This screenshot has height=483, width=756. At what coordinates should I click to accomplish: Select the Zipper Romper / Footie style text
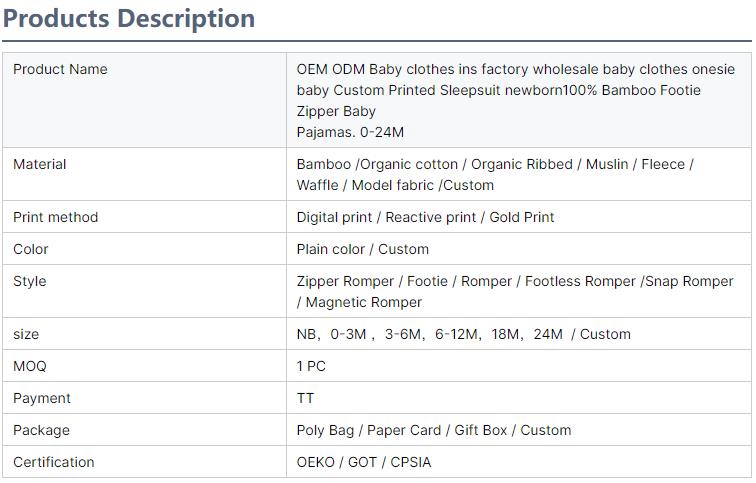[515, 291]
